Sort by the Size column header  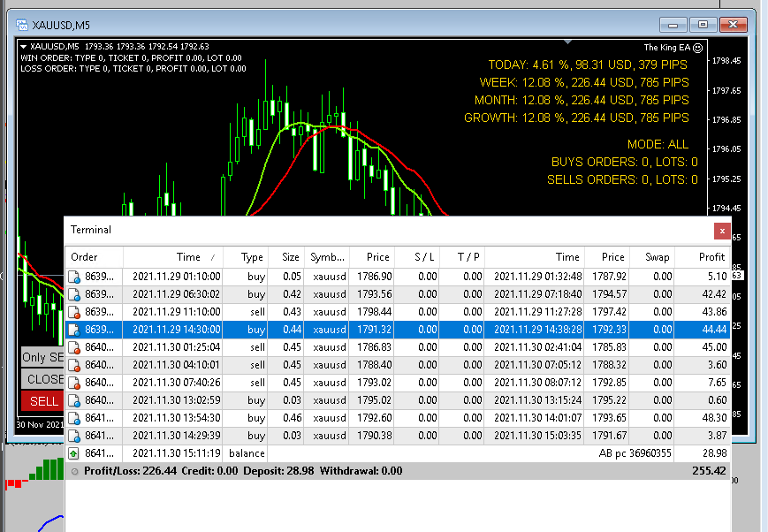[286, 256]
